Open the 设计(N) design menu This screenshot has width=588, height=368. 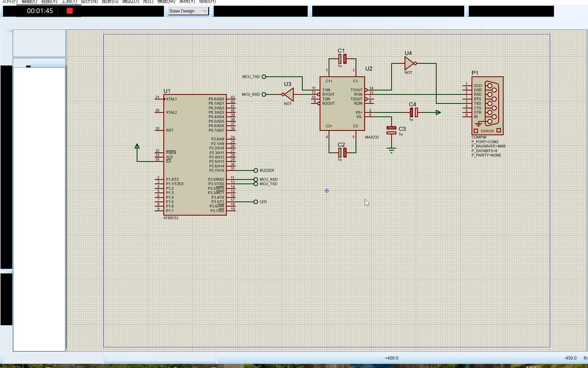pyautogui.click(x=89, y=2)
